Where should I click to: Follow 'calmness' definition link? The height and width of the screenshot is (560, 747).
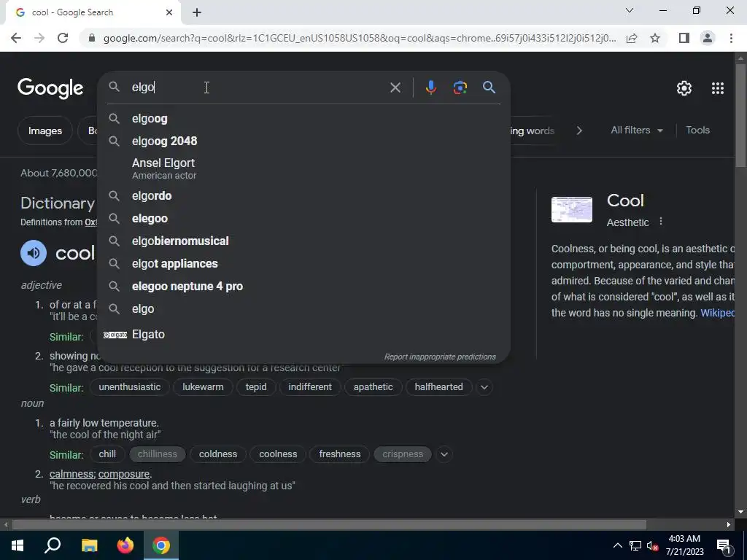click(x=71, y=474)
